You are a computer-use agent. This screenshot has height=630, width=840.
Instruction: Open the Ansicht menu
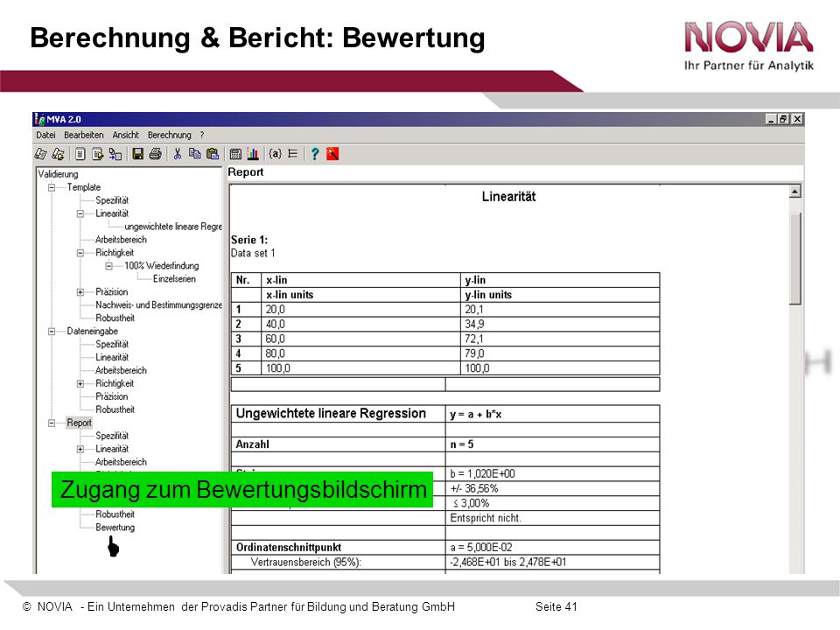(x=125, y=135)
